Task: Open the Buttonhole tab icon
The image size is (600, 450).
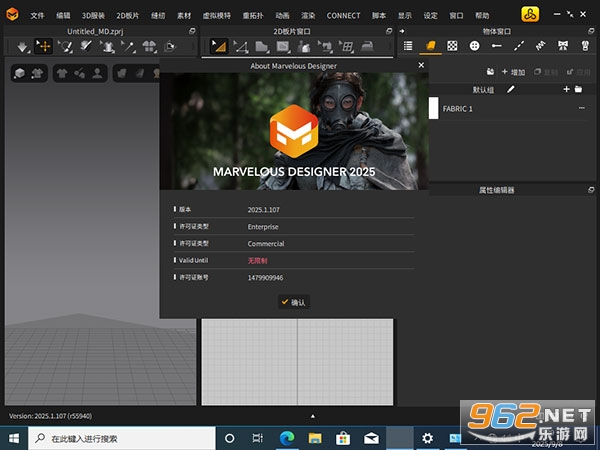Action: click(497, 46)
